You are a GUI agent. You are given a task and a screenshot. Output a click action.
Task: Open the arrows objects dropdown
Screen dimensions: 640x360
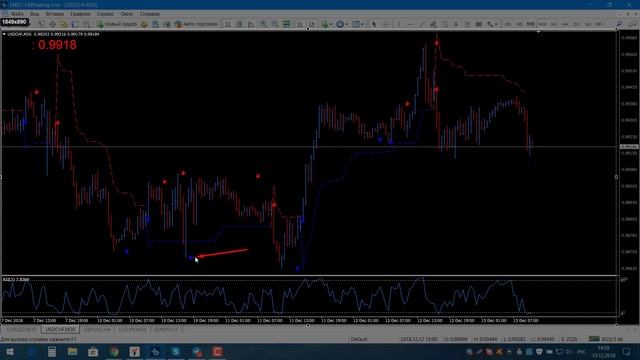coord(492,24)
